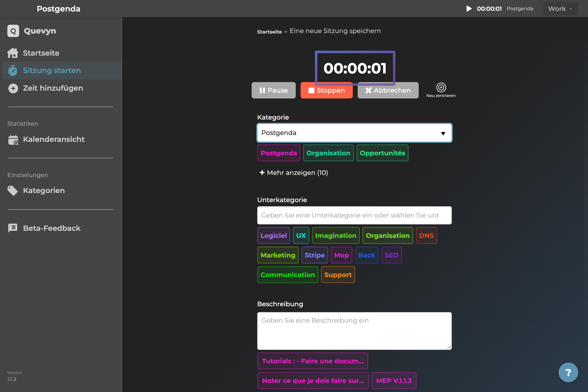Select the Support subcategory chip
The height and width of the screenshot is (392, 588).
[338, 275]
